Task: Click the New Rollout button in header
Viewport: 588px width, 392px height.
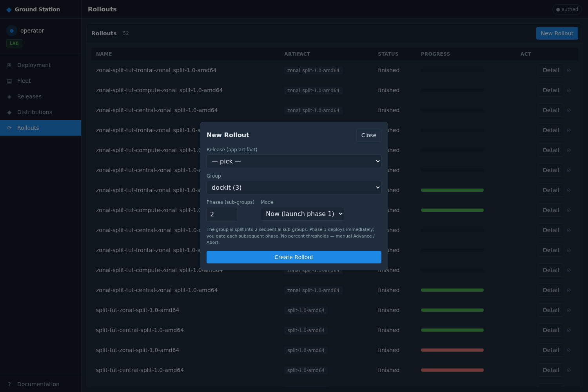Action: click(x=557, y=33)
